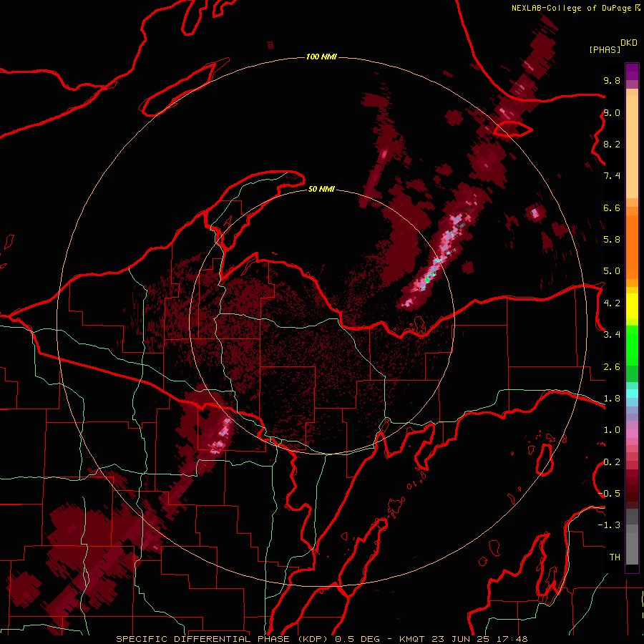The height and width of the screenshot is (644, 644).
Task: Click the 50 NMI range ring label
Action: click(321, 189)
